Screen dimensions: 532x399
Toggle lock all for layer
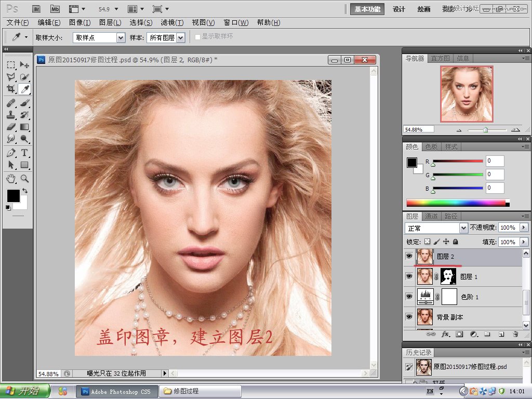456,242
